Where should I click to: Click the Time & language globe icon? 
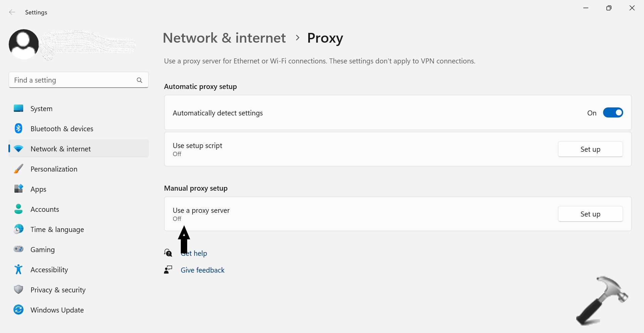pos(18,229)
